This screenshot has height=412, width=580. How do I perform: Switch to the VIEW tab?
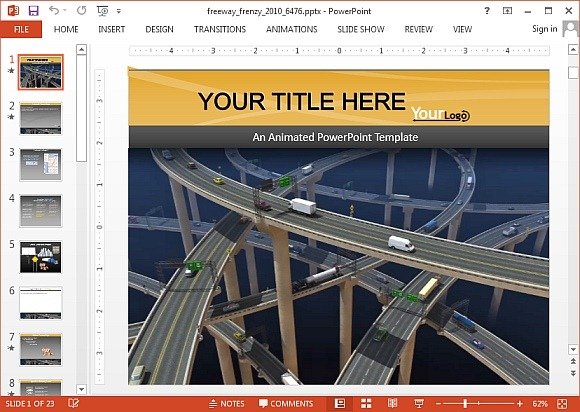click(462, 29)
